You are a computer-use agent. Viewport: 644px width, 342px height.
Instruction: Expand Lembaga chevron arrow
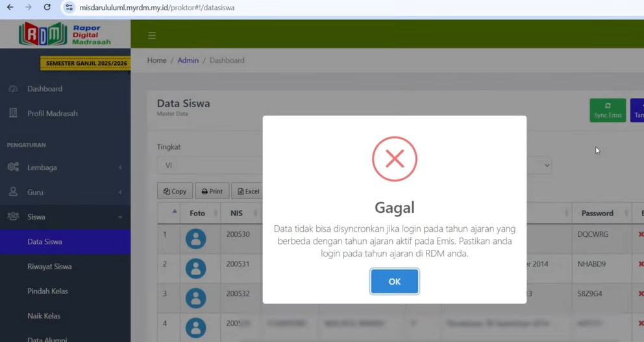(120, 167)
